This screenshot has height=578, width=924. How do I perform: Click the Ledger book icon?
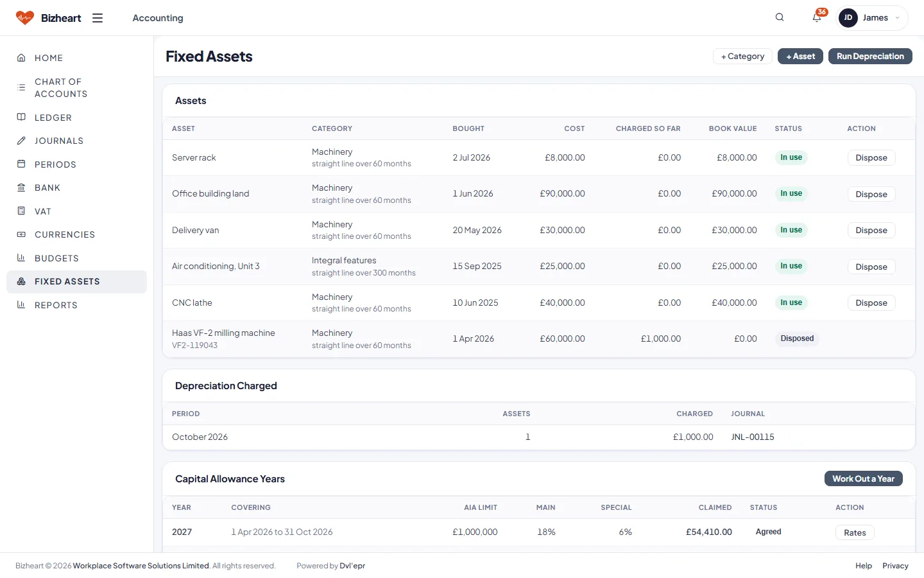tap(21, 117)
